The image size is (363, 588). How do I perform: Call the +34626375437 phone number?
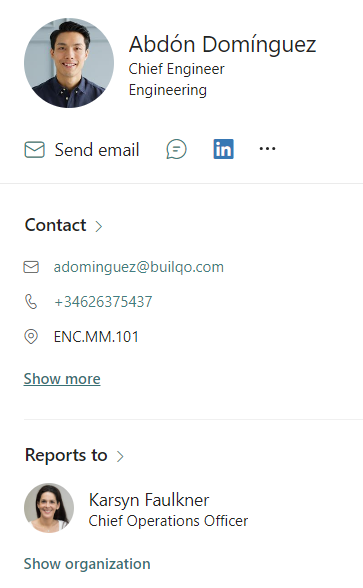[103, 302]
